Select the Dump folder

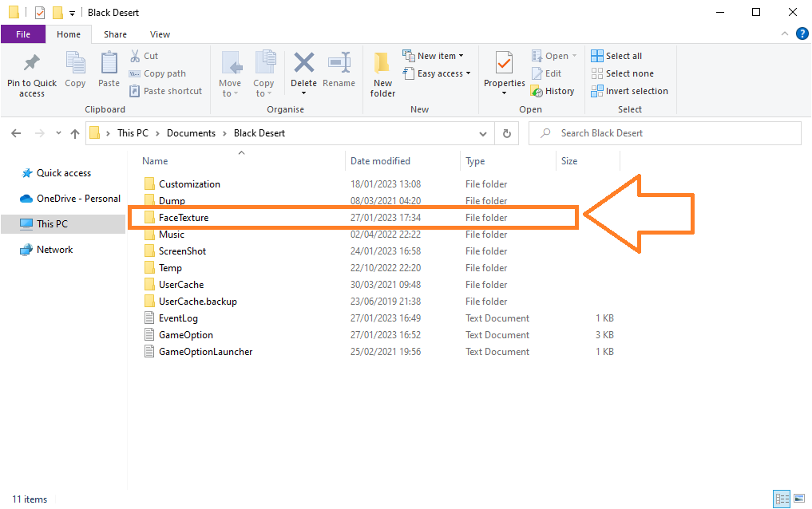click(x=172, y=201)
